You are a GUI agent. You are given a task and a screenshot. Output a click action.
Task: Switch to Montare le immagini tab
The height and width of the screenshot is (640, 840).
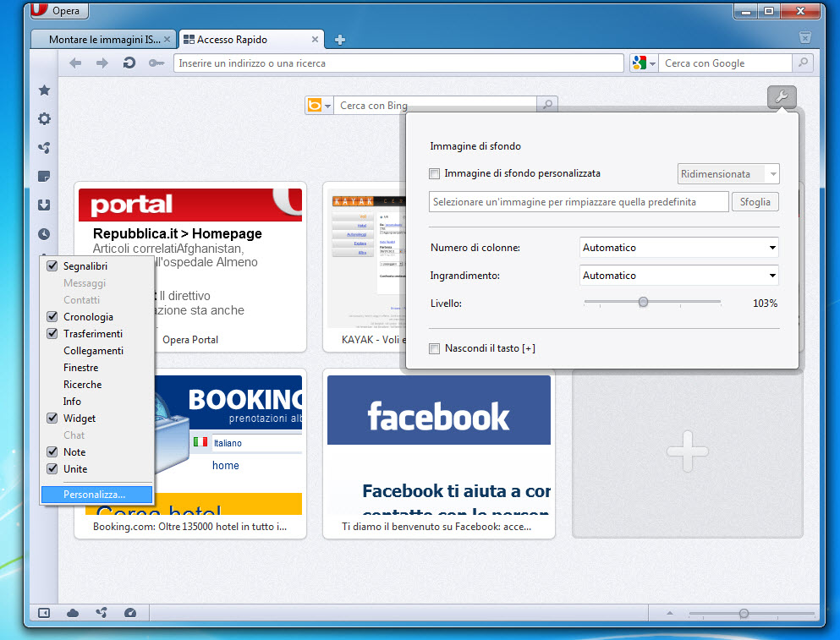tap(103, 40)
